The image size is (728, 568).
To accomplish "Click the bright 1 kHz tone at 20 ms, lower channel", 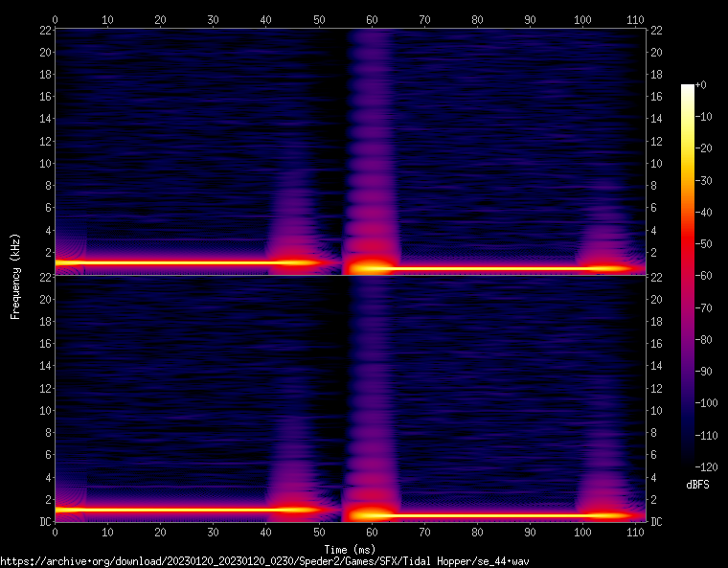I will pos(160,510).
